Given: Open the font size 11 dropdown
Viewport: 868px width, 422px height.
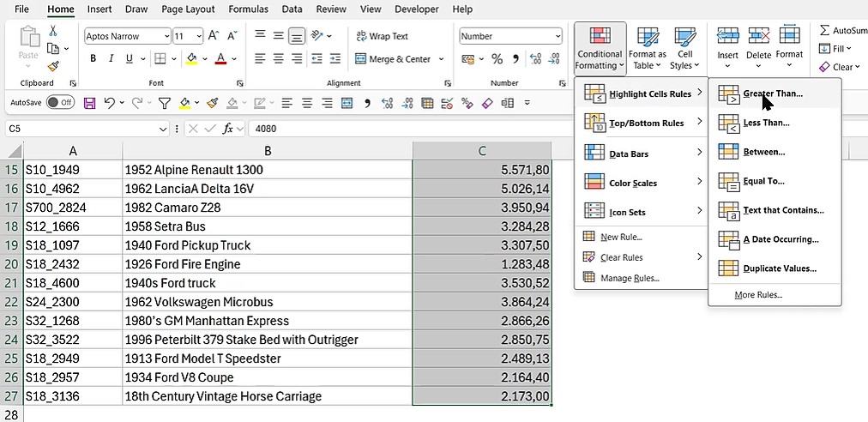Looking at the screenshot, I should point(199,37).
